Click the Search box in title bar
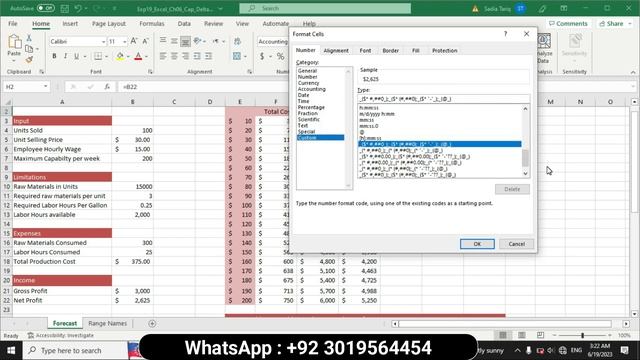The width and height of the screenshot is (640, 360). [325, 8]
